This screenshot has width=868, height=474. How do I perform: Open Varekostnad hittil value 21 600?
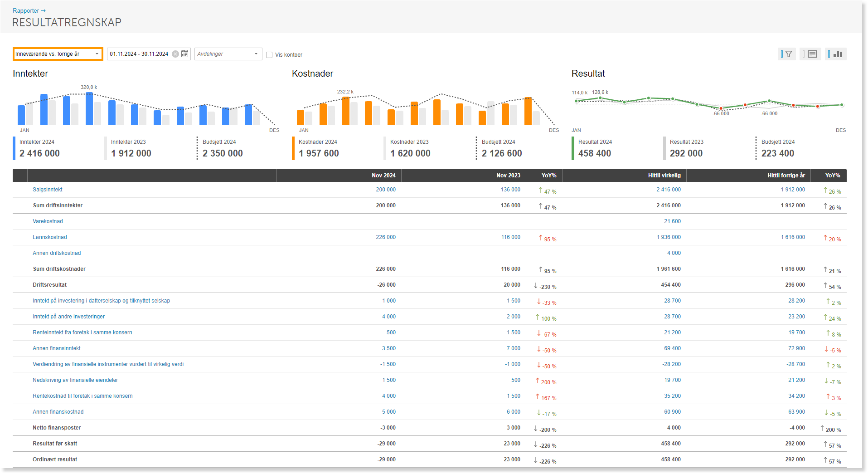tap(673, 221)
